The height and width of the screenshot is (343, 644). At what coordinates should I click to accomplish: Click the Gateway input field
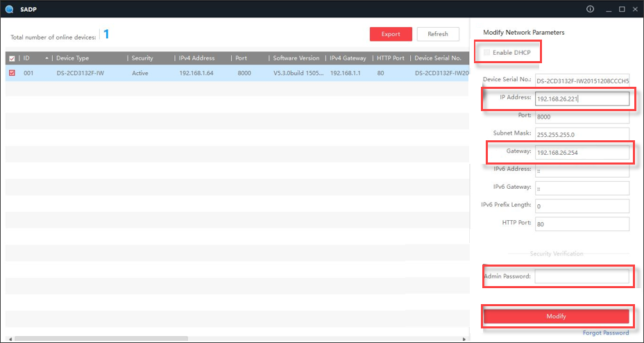coord(582,152)
